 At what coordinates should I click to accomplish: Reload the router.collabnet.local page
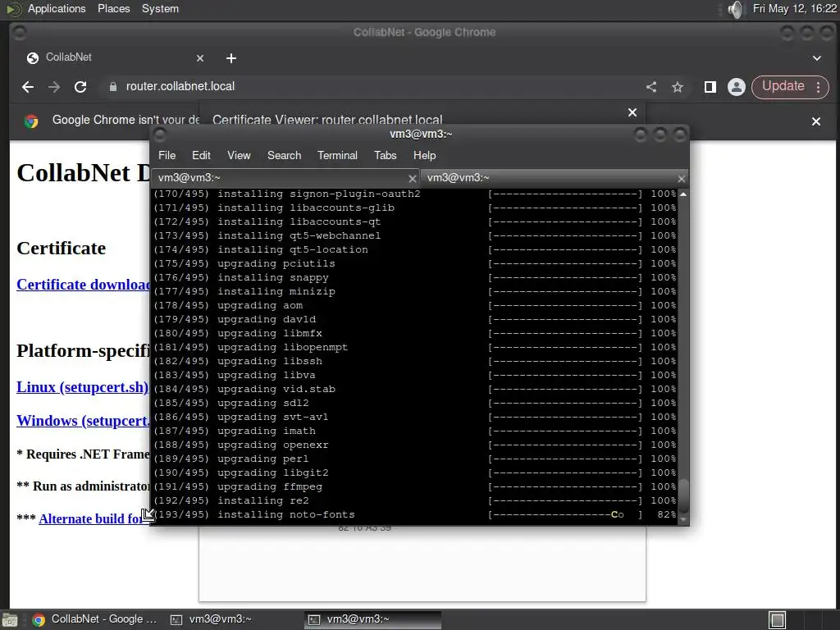tap(80, 87)
